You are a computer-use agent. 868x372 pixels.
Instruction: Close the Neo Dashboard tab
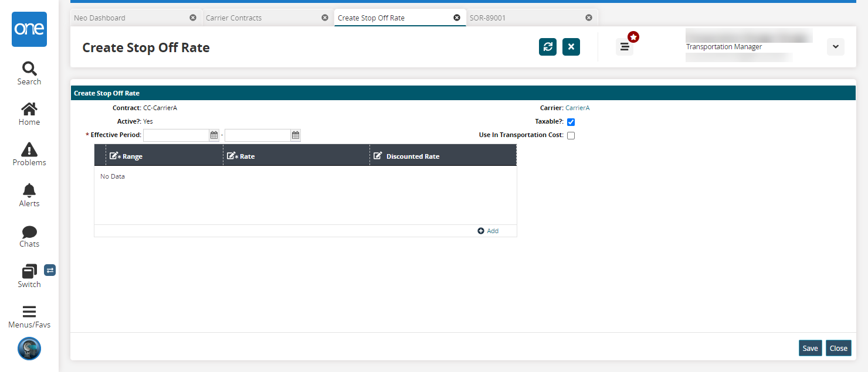pyautogui.click(x=193, y=18)
